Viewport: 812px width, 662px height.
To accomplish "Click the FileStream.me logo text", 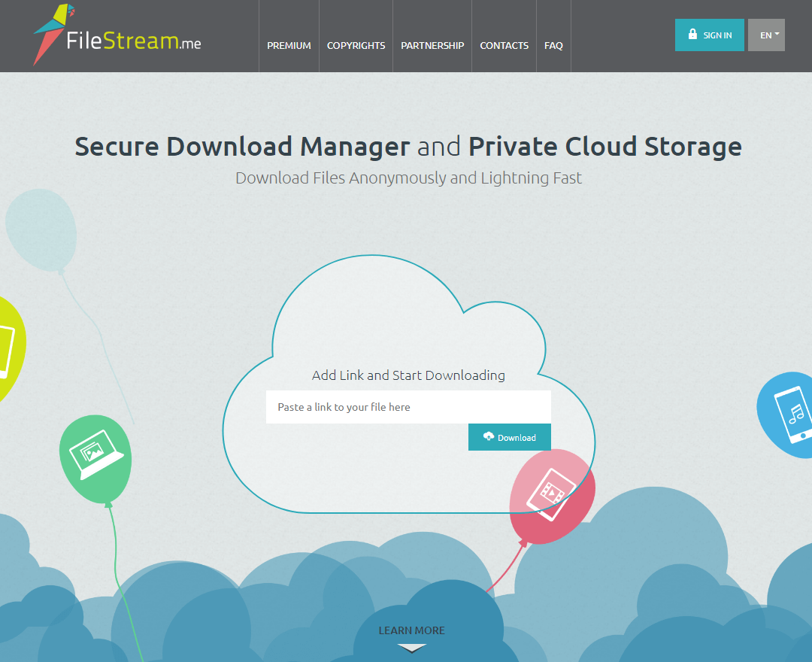I will coord(134,41).
